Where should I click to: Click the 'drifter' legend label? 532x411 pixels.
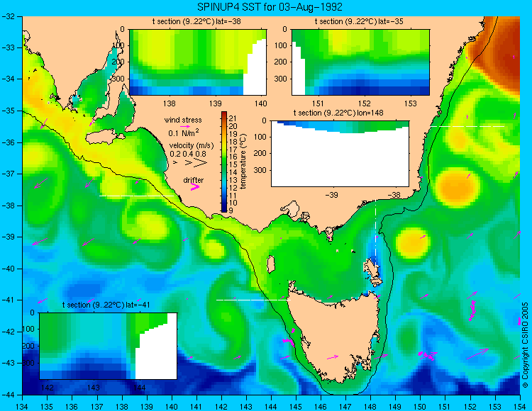tap(194, 180)
